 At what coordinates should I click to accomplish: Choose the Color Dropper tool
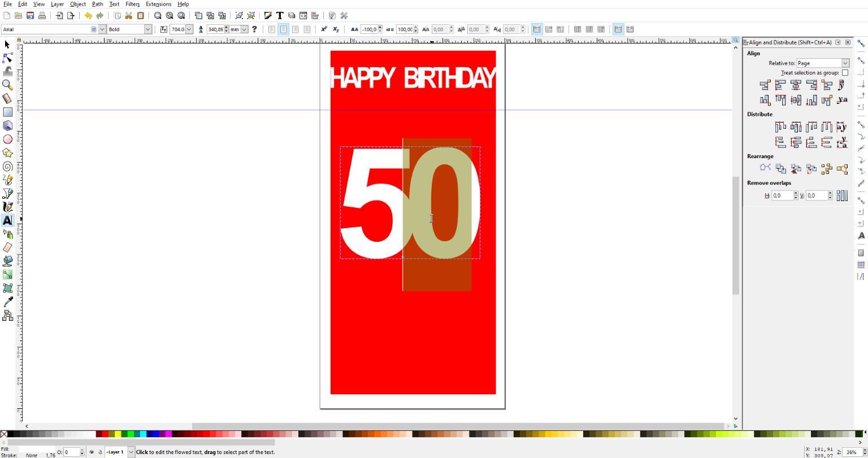(7, 302)
